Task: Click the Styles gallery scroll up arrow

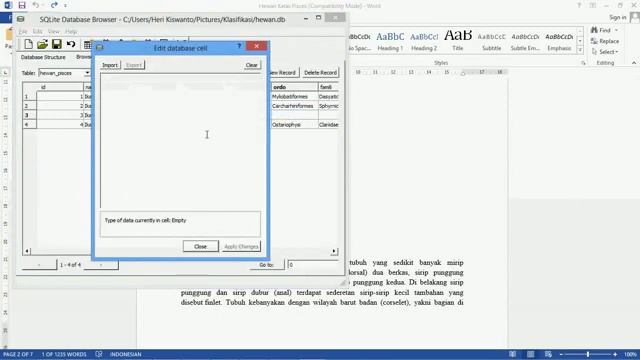Action: tap(580, 32)
